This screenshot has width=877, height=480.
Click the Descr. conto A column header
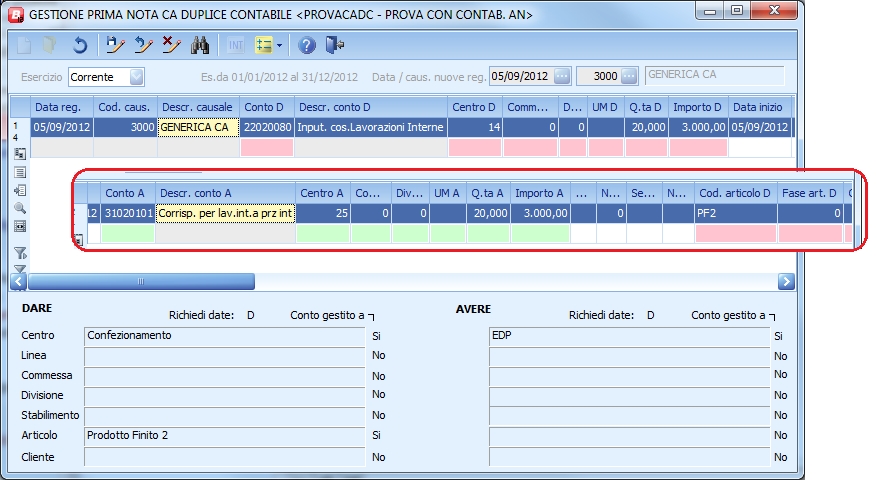click(225, 193)
